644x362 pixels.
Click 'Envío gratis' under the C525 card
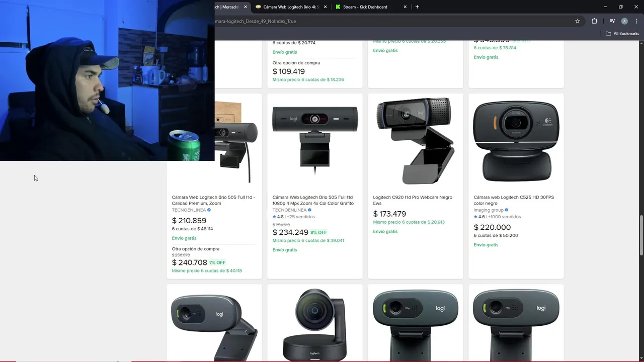click(x=486, y=245)
